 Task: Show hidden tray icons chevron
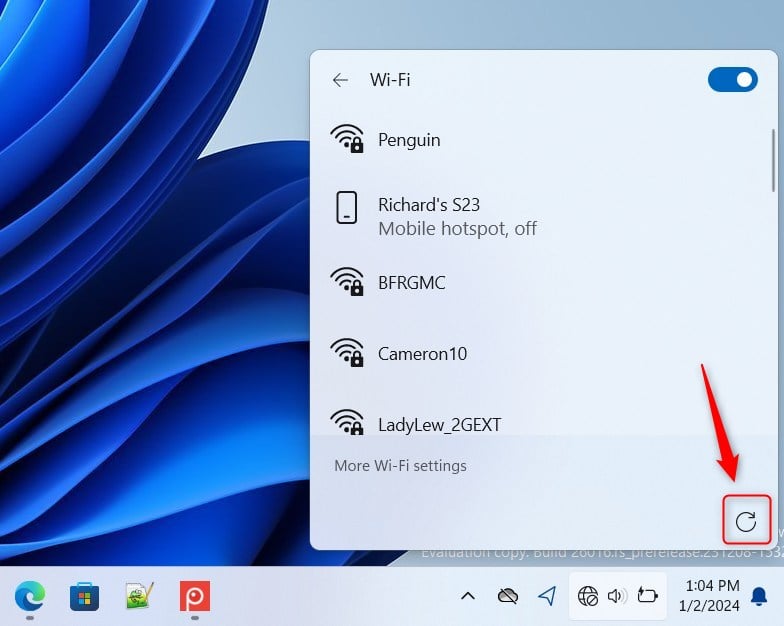click(468, 596)
